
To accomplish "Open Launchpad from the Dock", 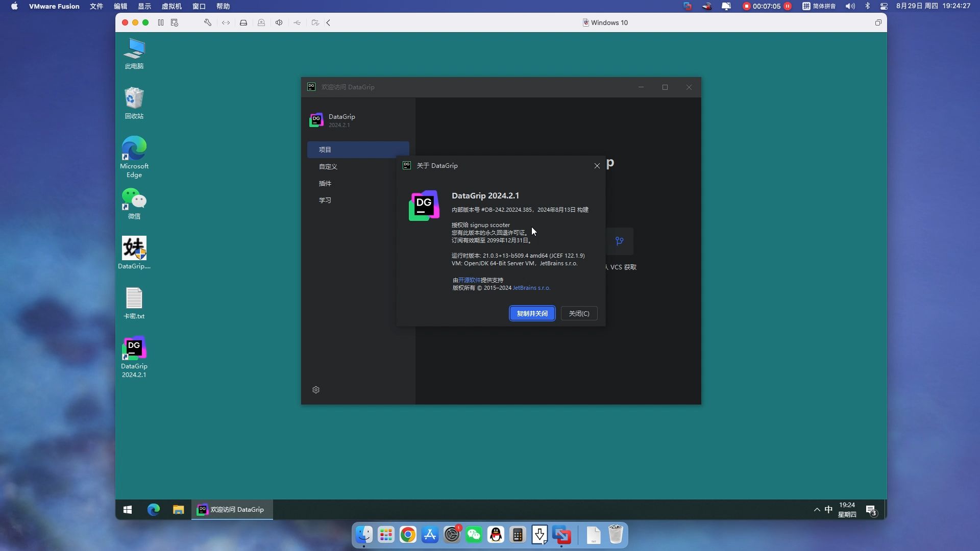I will point(386,535).
